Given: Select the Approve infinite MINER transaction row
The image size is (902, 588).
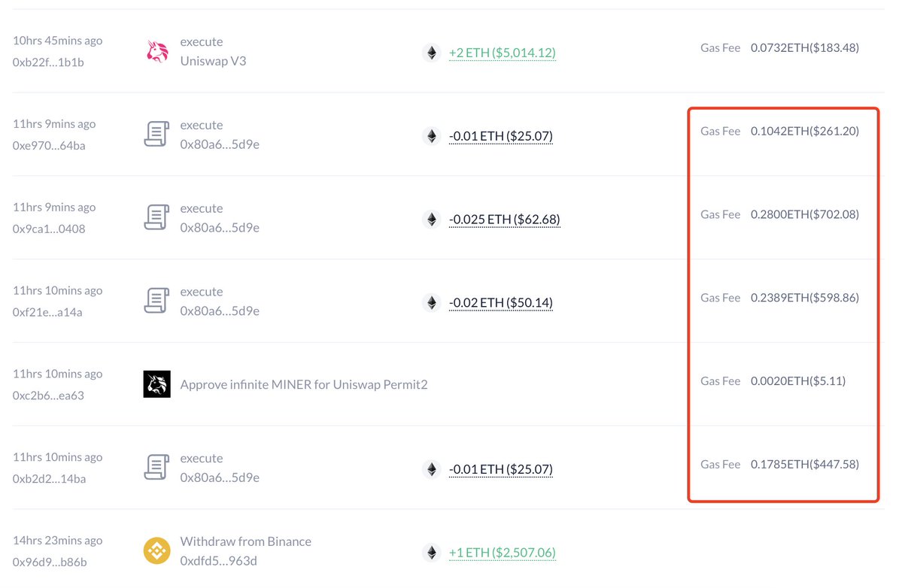Looking at the screenshot, I should pos(304,384).
